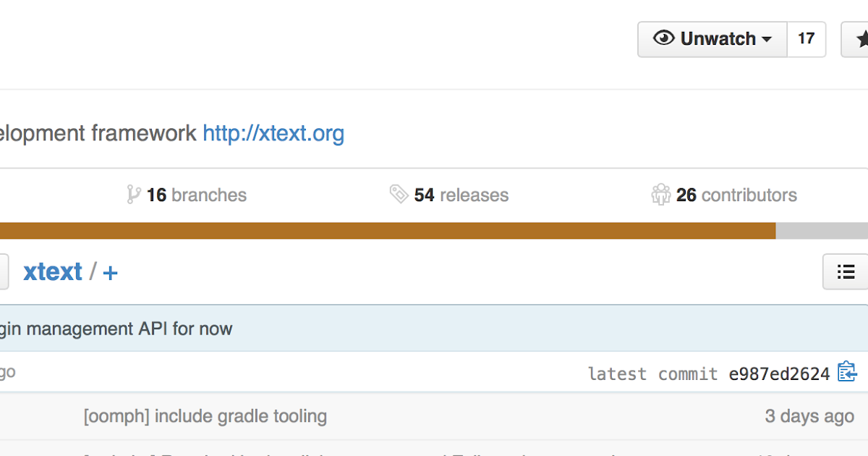868x456 pixels.
Task: Create a new file with the plus icon
Action: tap(111, 274)
